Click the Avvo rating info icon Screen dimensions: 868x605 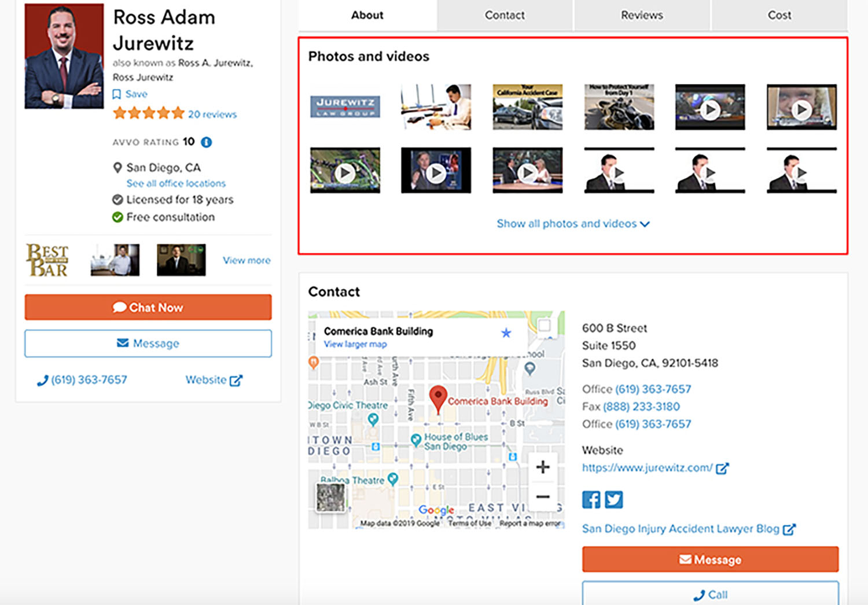click(x=207, y=142)
